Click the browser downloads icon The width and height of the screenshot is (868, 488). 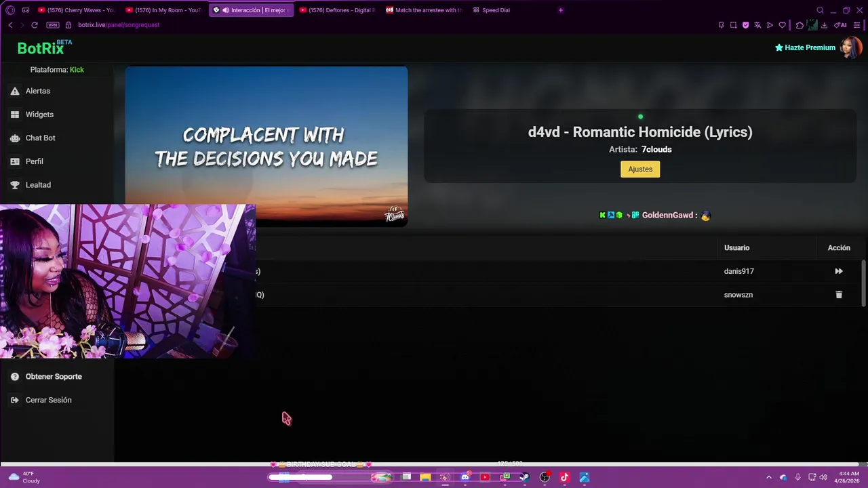[824, 25]
